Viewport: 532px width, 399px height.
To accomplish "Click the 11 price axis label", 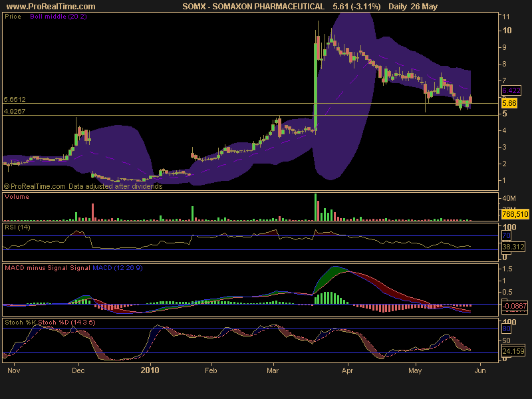I will click(506, 17).
